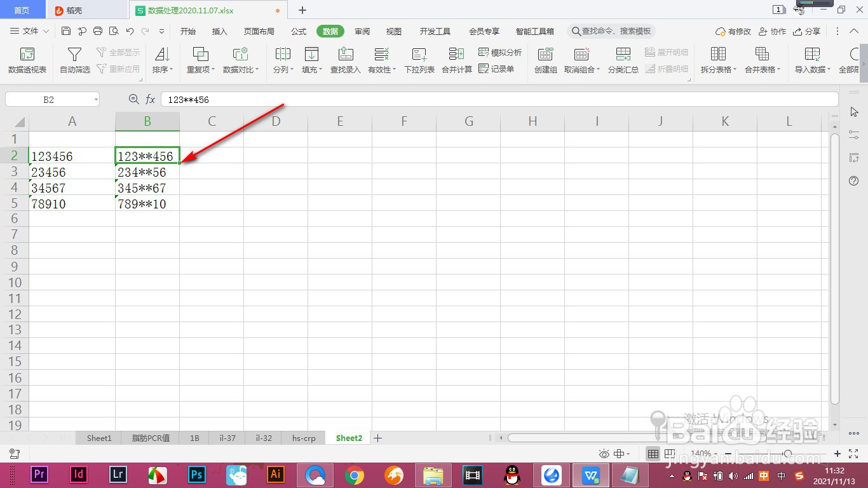Viewport: 868px width, 488px height.
Task: Switch to the 插入 ribbon tab
Action: [220, 31]
